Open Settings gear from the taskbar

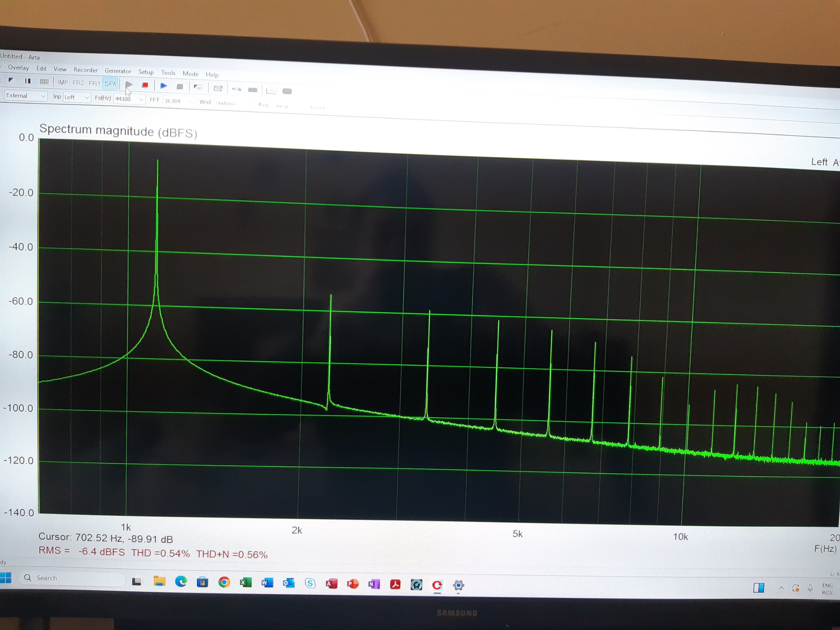tap(459, 585)
